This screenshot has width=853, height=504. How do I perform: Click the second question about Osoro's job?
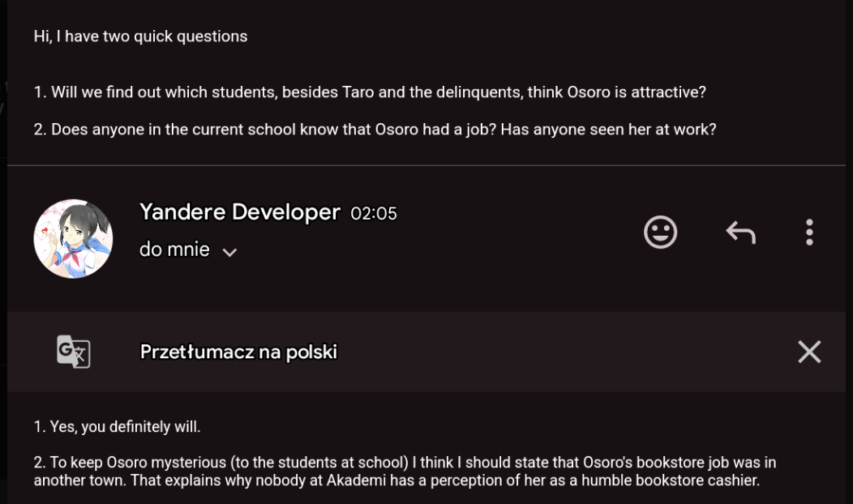375,129
